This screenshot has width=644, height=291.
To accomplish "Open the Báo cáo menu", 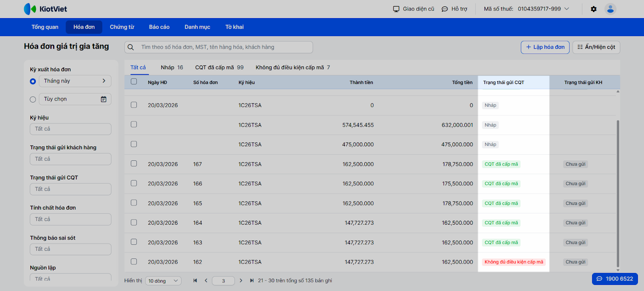I will [159, 27].
